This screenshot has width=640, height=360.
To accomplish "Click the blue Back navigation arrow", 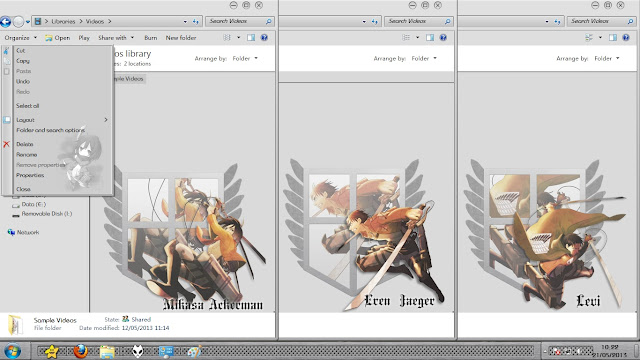I will click(x=6, y=21).
